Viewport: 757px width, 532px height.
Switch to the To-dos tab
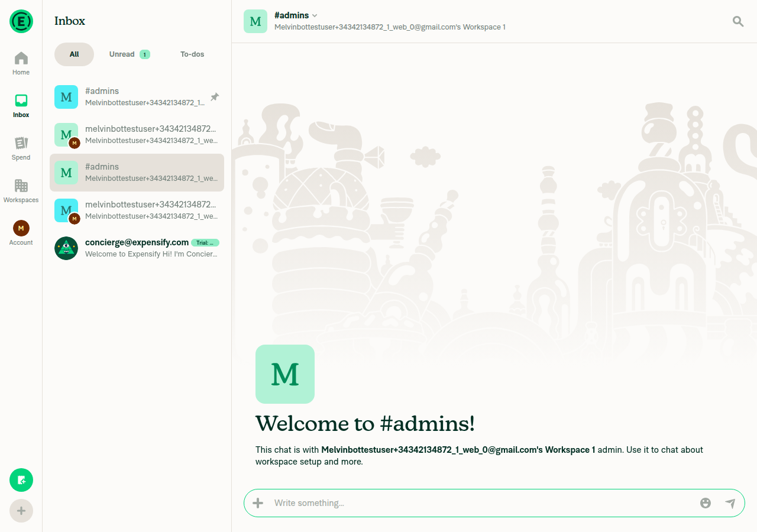point(192,54)
